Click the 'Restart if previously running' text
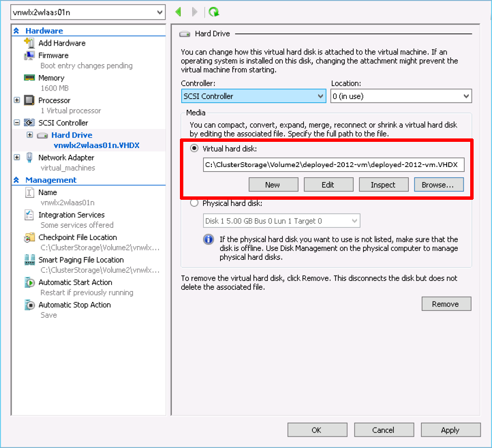Image resolution: width=492 pixels, height=448 pixels. (x=87, y=293)
